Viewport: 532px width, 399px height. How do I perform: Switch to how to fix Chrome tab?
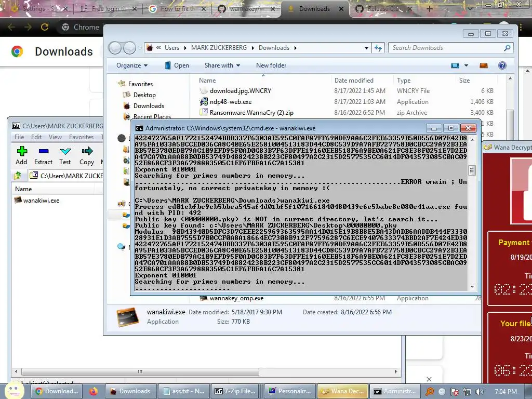[x=177, y=9]
